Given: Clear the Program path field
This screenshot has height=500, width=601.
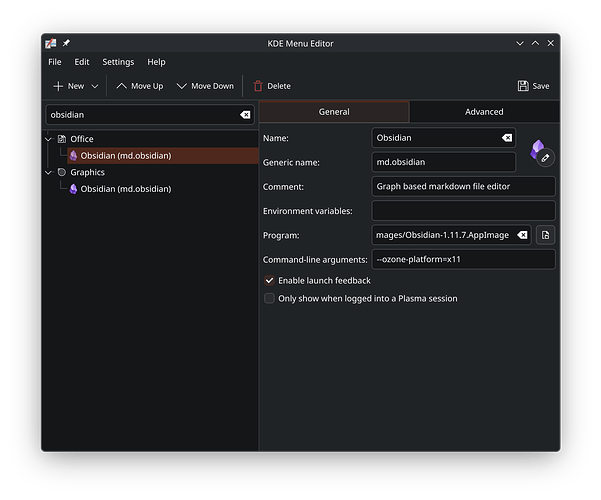Looking at the screenshot, I should (x=522, y=235).
